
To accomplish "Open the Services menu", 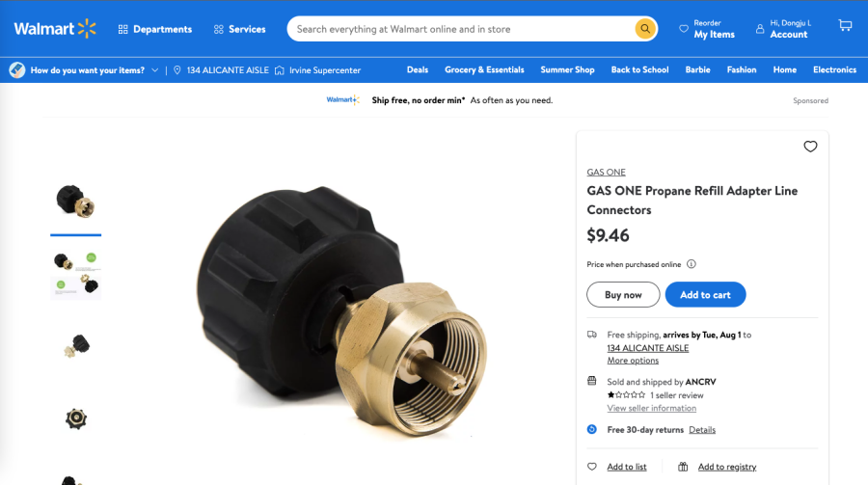I will pos(240,29).
